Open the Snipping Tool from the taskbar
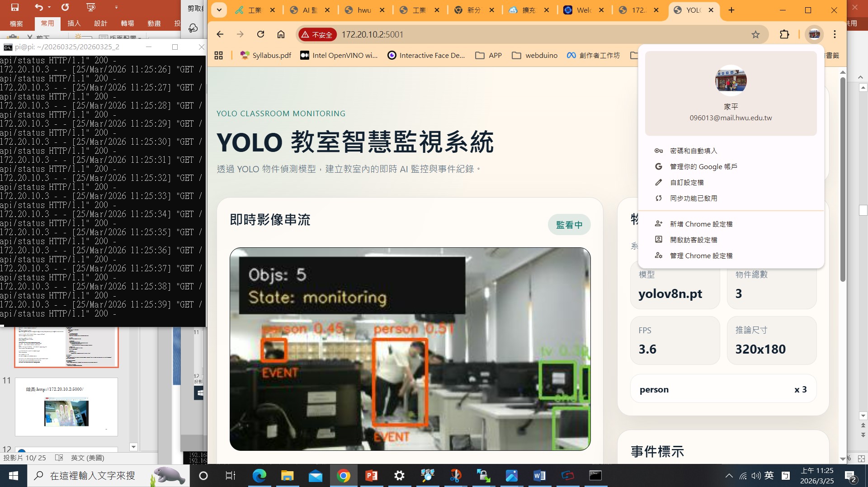The image size is (868, 487). [455, 475]
